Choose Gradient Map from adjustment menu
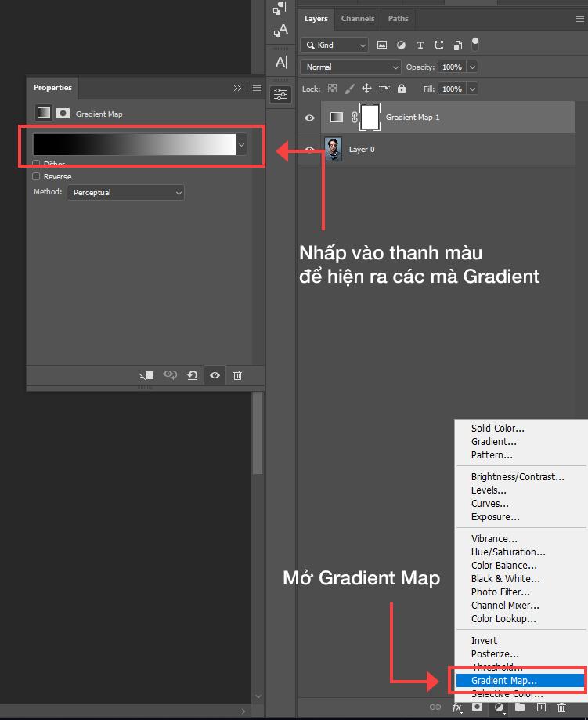 520,681
